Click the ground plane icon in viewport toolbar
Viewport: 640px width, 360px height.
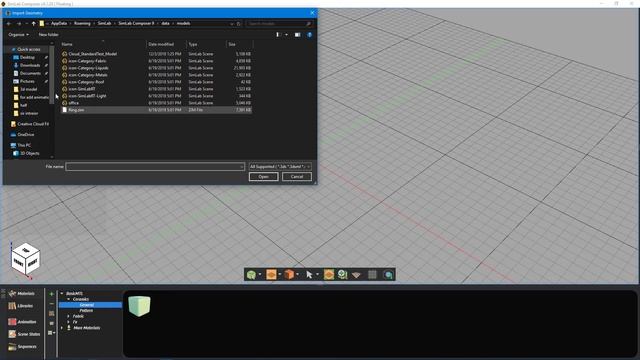tap(356, 275)
